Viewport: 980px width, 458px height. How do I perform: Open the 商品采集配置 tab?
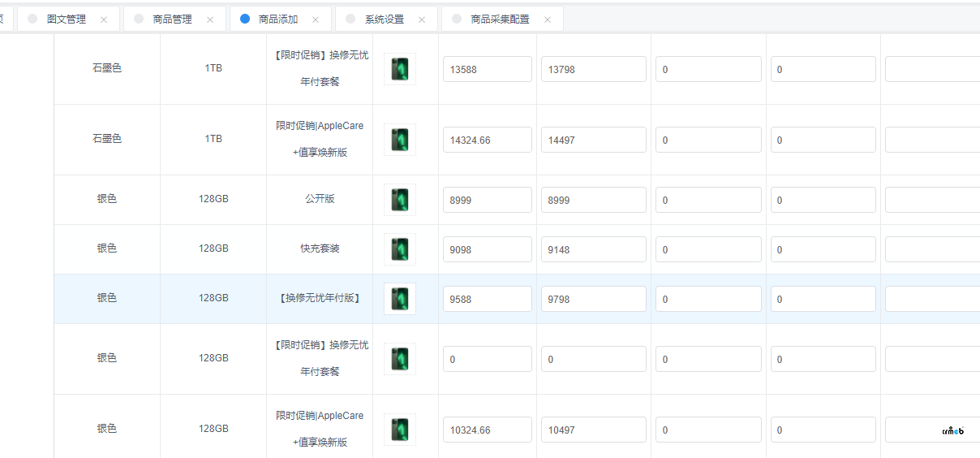pos(502,19)
